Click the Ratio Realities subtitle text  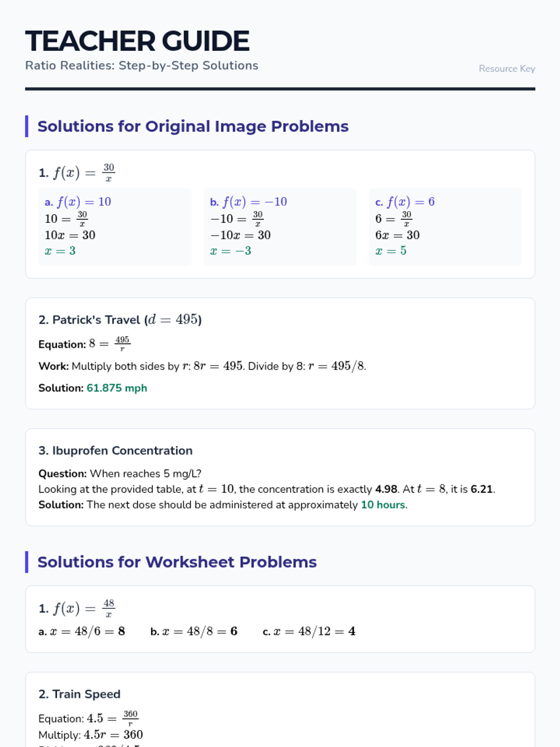coord(141,65)
